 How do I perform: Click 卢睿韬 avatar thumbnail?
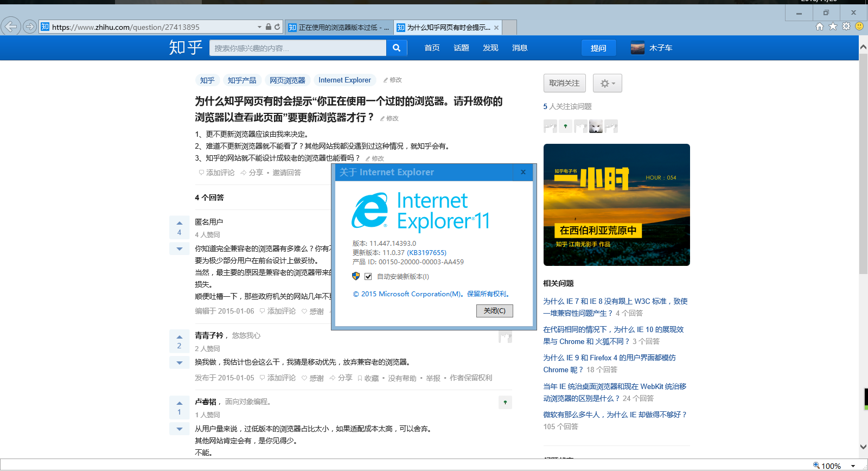coord(505,402)
